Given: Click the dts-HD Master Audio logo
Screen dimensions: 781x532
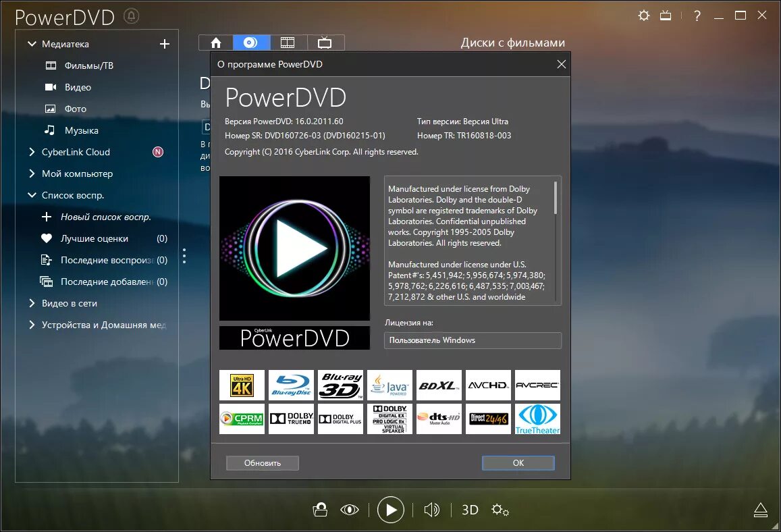Looking at the screenshot, I should point(439,419).
